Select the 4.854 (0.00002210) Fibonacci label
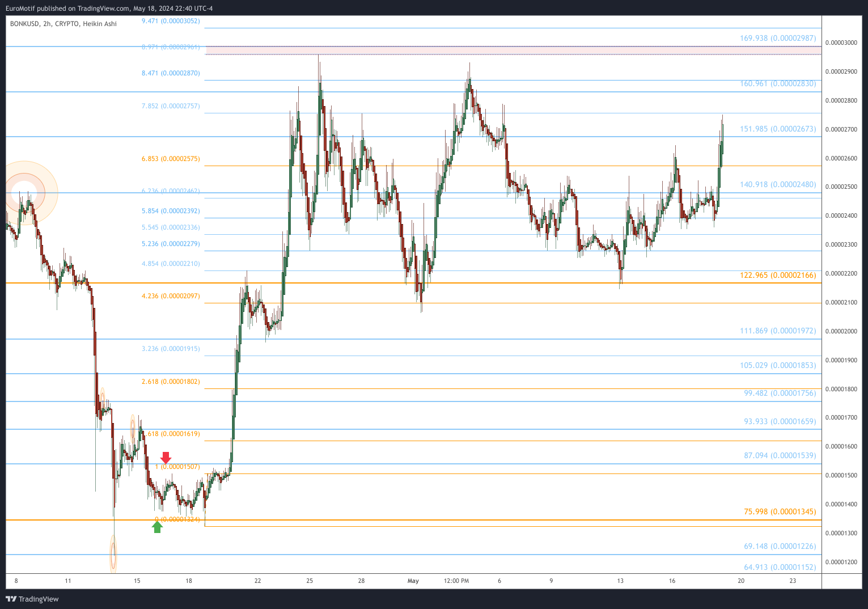Image resolution: width=868 pixels, height=609 pixels. click(x=171, y=264)
